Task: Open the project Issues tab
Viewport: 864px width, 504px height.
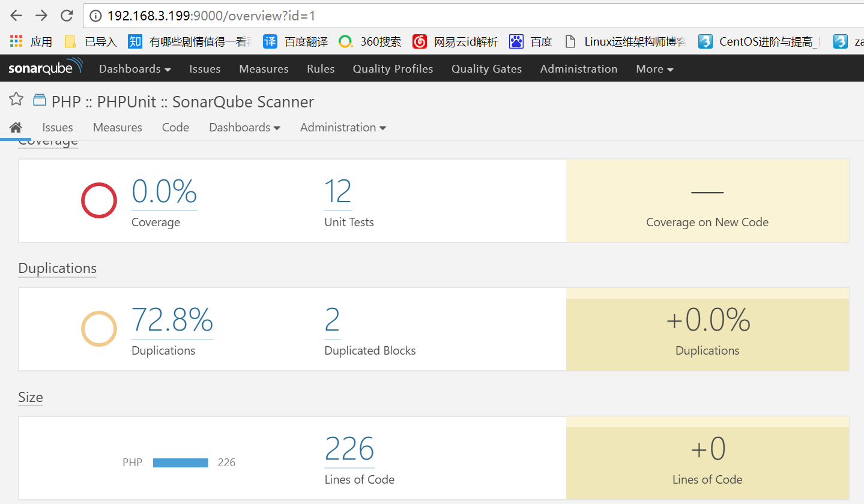Action: tap(57, 127)
